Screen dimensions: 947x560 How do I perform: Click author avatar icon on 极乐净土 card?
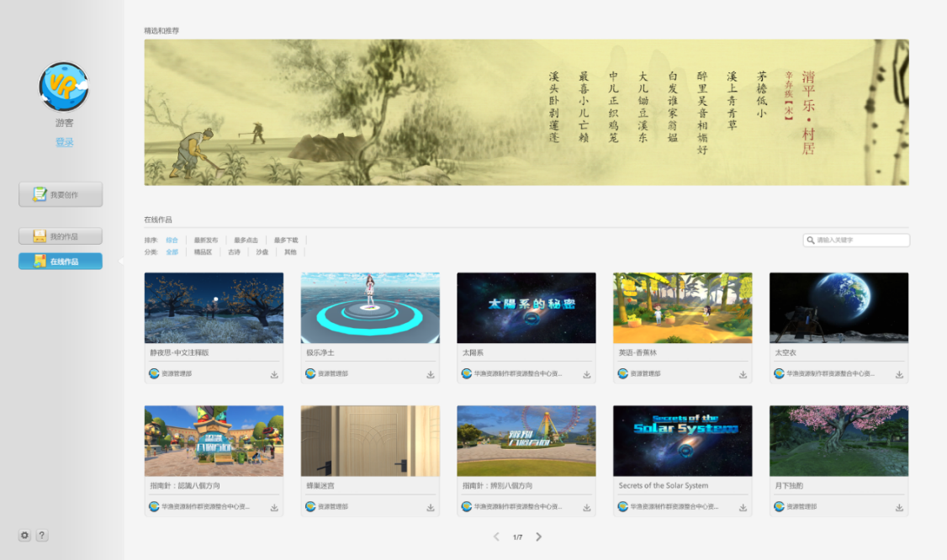point(310,373)
